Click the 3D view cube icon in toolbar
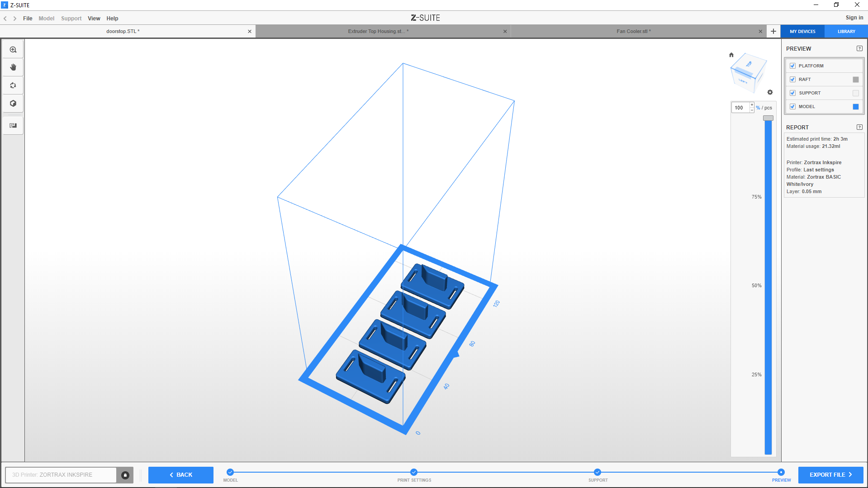 pos(13,104)
